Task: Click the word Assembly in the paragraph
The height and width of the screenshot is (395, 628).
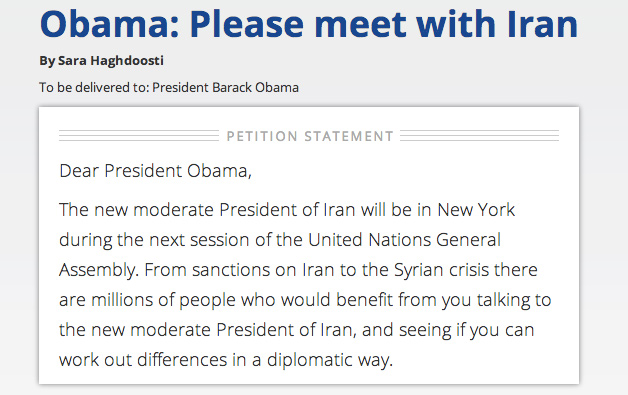Action: pos(99,270)
